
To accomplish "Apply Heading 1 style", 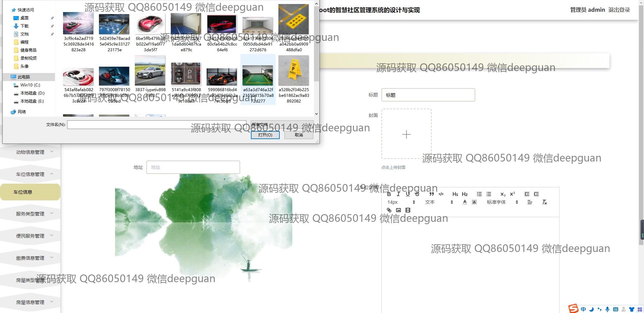I will [x=455, y=194].
